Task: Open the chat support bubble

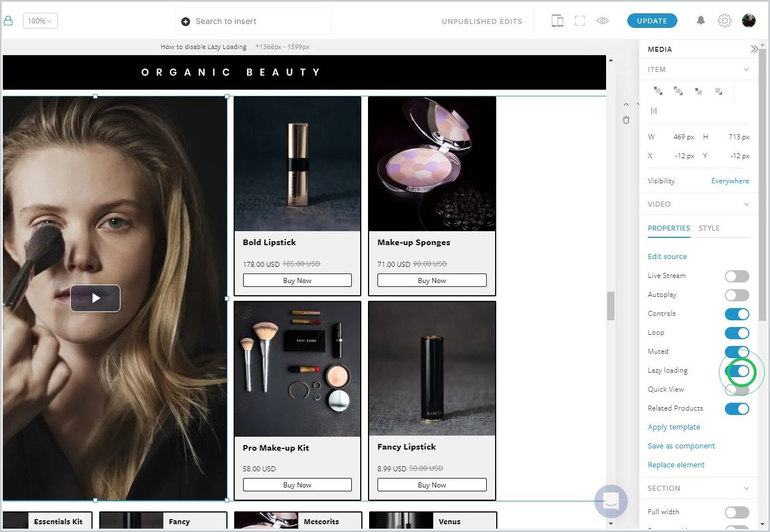Action: point(611,501)
